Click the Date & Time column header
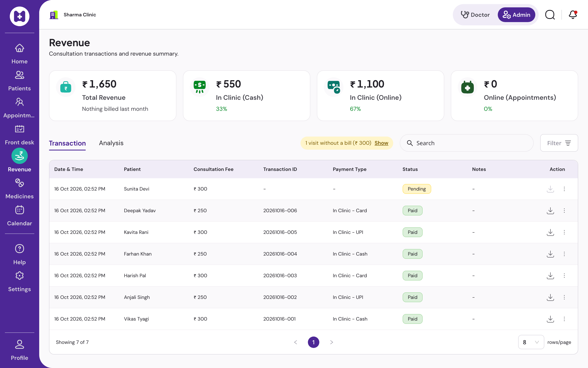Viewport: 588px width, 368px height. [69, 169]
